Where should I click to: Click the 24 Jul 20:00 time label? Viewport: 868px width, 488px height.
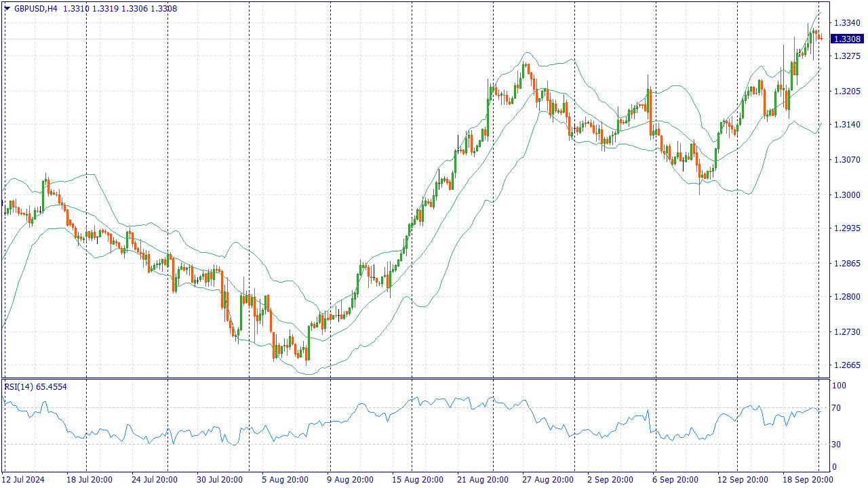154,480
